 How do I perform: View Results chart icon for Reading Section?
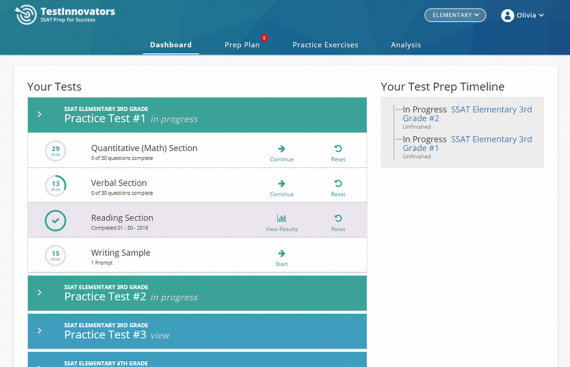[x=281, y=218]
